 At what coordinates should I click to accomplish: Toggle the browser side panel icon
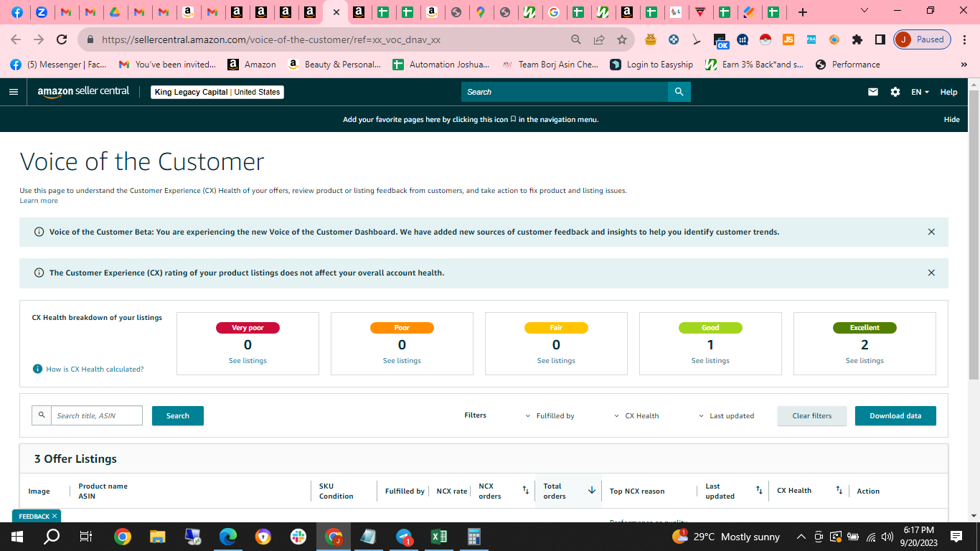click(x=880, y=39)
